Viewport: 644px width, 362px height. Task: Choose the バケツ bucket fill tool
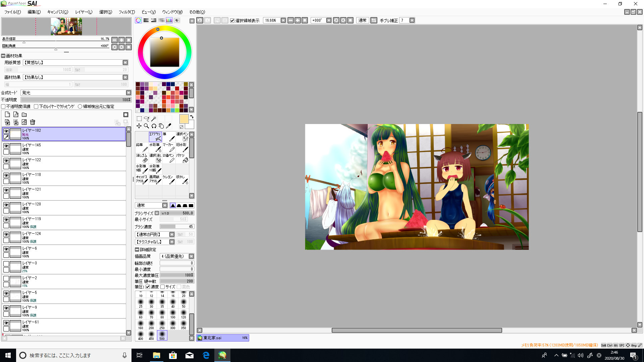(182, 158)
